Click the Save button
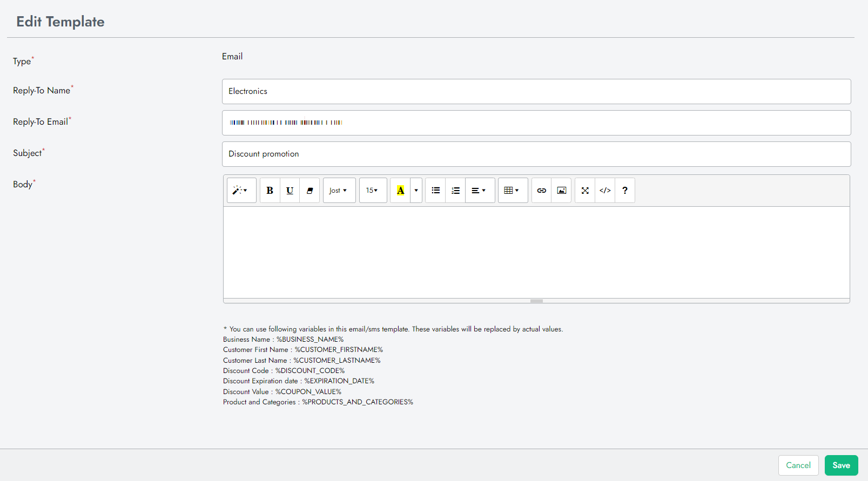868x481 pixels. click(841, 465)
